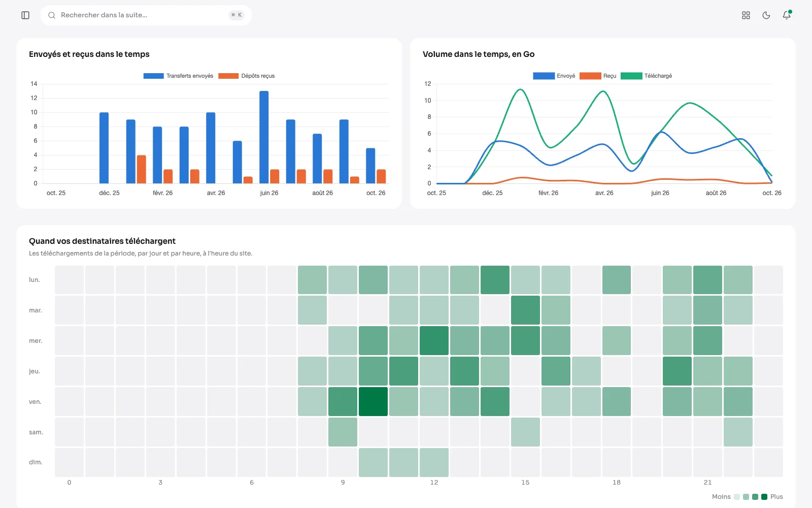Click the search magnifier icon
Image resolution: width=812 pixels, height=508 pixels.
[52, 15]
